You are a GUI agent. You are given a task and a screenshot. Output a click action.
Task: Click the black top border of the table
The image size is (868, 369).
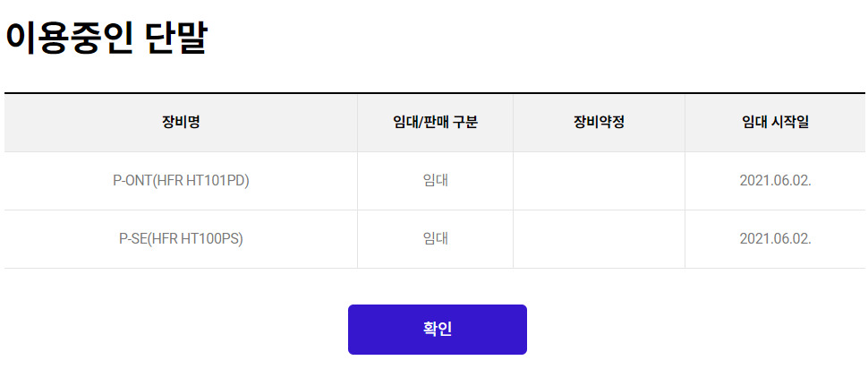tap(435, 92)
